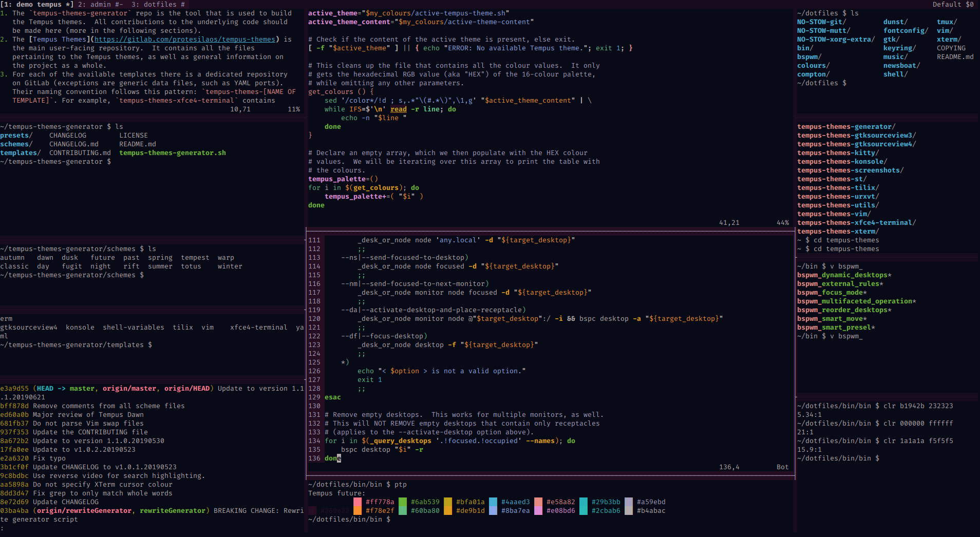The height and width of the screenshot is (537, 980).
Task: Open the gitlab.com tempus-themes URL
Action: click(185, 40)
